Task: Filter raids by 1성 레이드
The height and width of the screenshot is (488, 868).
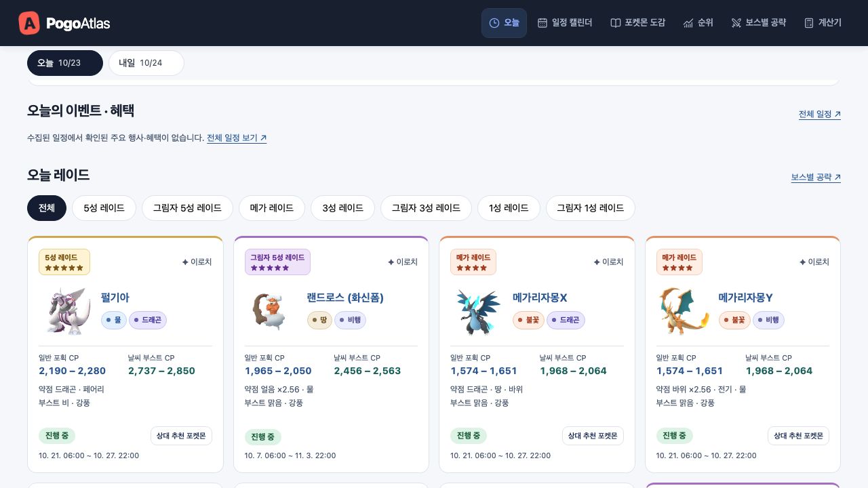Action: [509, 208]
